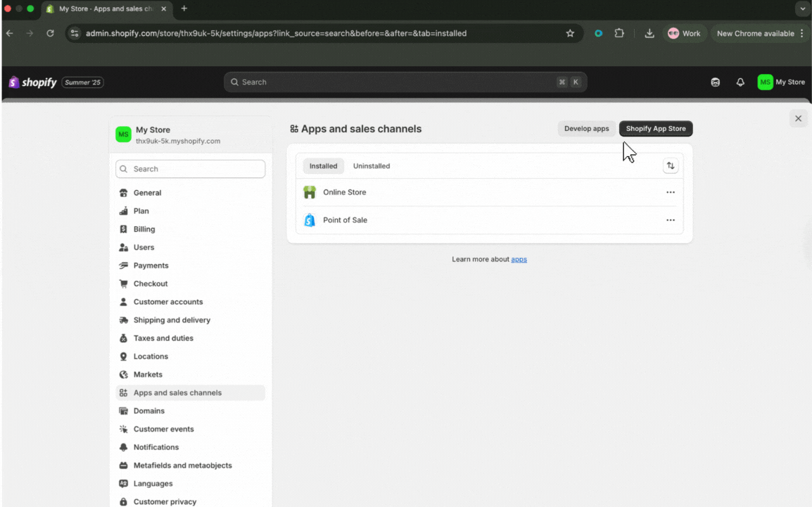Image resolution: width=812 pixels, height=507 pixels.
Task: Close the settings panel with X
Action: point(798,119)
